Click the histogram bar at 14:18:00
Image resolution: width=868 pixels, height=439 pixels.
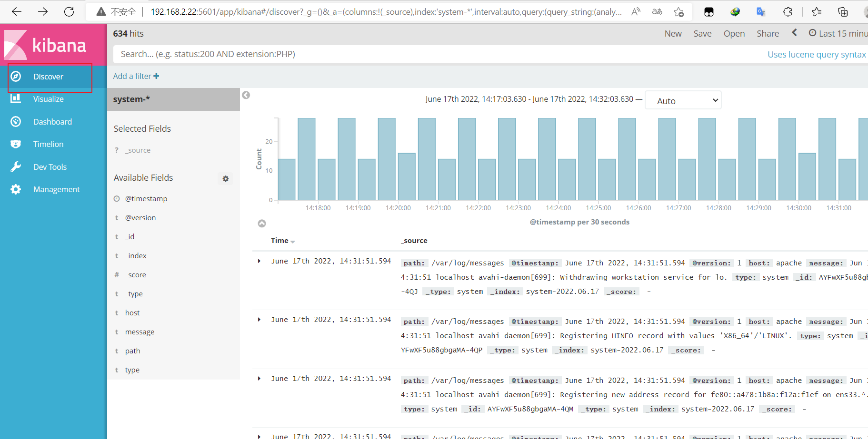click(x=327, y=179)
